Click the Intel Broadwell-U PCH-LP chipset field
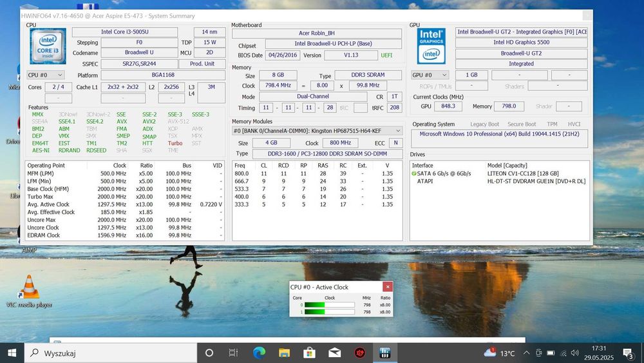The height and width of the screenshot is (363, 644). coord(333,44)
